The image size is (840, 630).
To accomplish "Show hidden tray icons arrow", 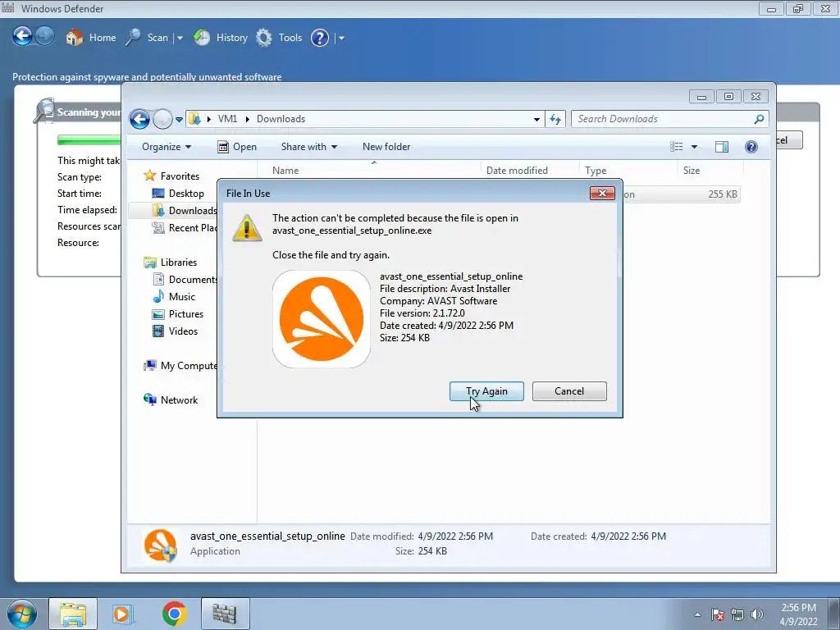I will click(x=697, y=614).
